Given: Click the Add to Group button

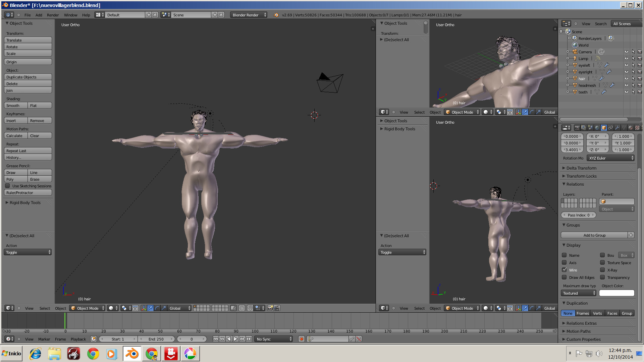Looking at the screenshot, I should tap(594, 235).
